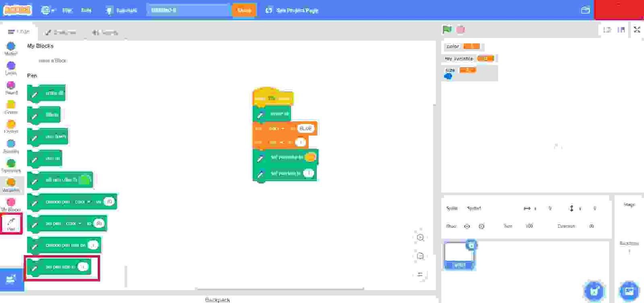Select the Sensing block category

coord(11,146)
